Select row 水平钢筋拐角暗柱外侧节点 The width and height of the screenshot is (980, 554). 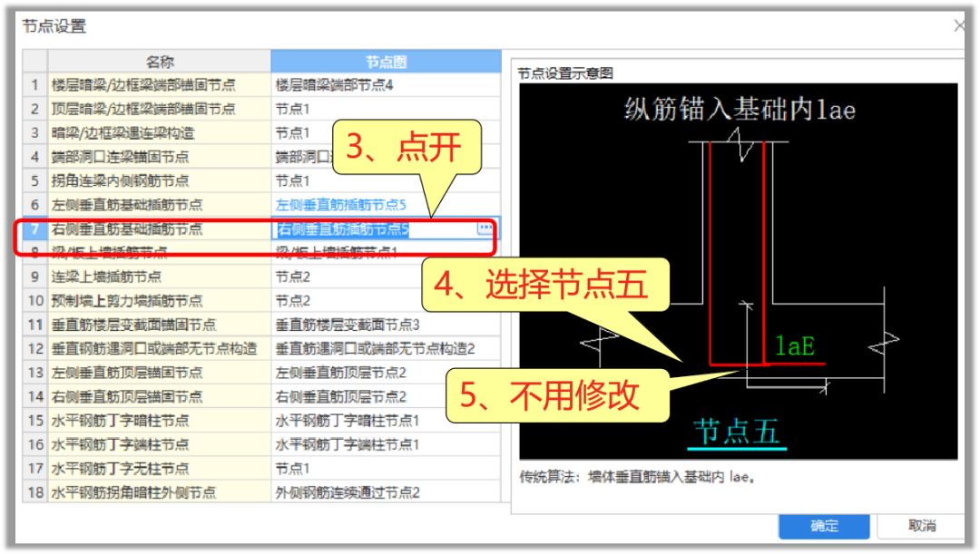pos(160,492)
